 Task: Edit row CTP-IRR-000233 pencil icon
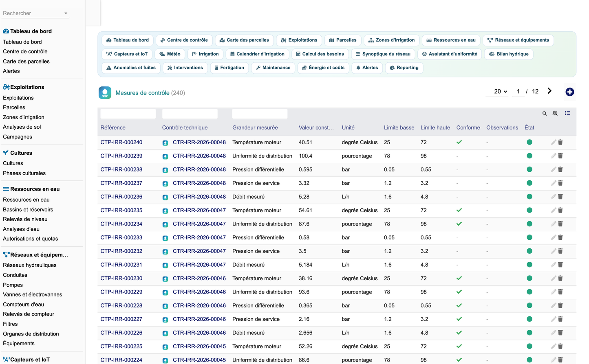point(554,237)
